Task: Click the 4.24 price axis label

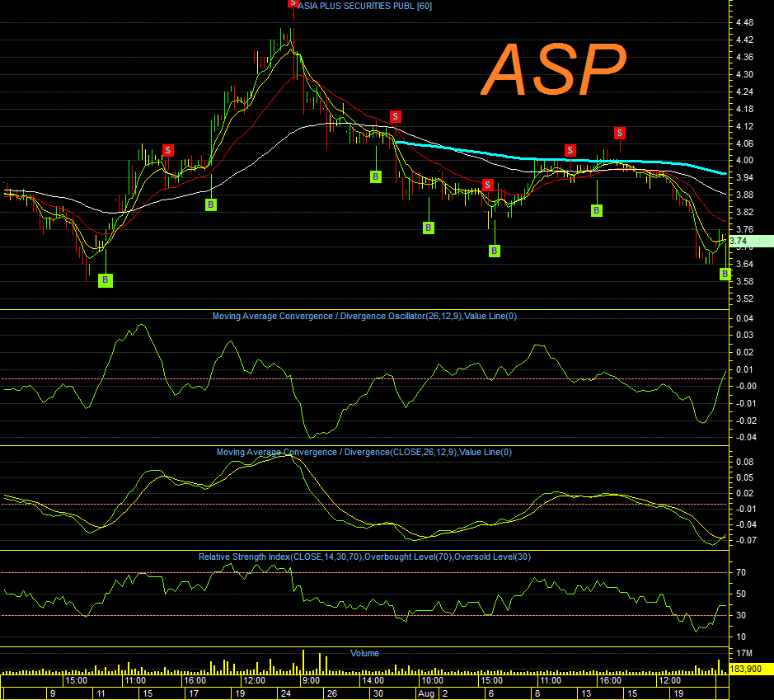Action: pos(744,92)
